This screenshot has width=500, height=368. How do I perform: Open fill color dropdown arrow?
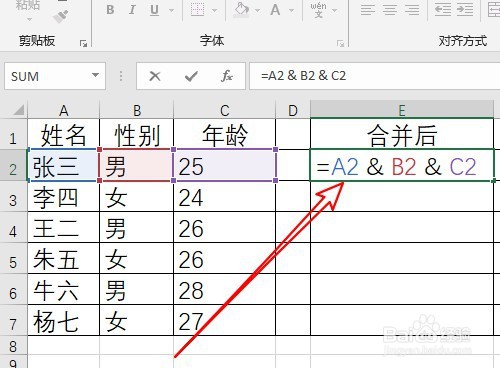click(257, 10)
